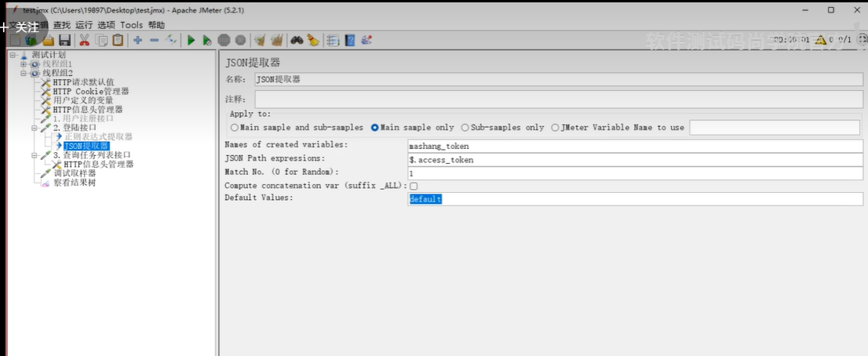This screenshot has height=356, width=868.
Task: Click the Collapse all minus icon
Action: click(x=155, y=40)
